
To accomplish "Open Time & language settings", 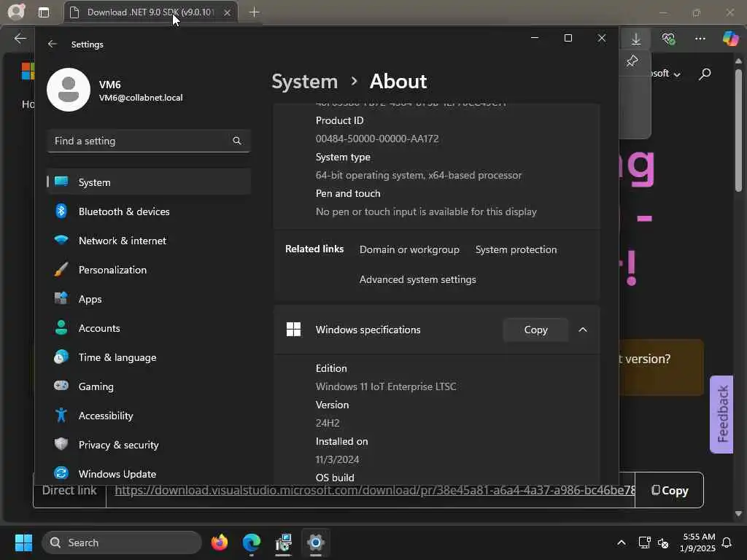I will 149,357.
